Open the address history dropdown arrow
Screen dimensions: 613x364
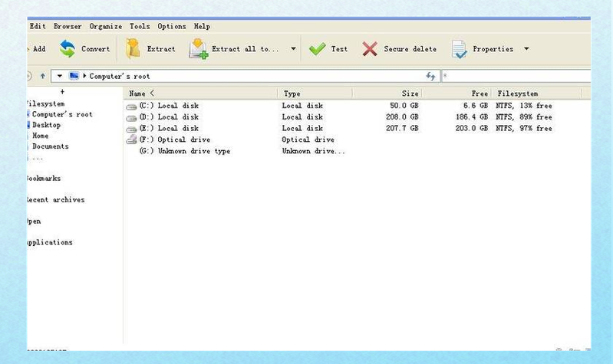(x=59, y=76)
